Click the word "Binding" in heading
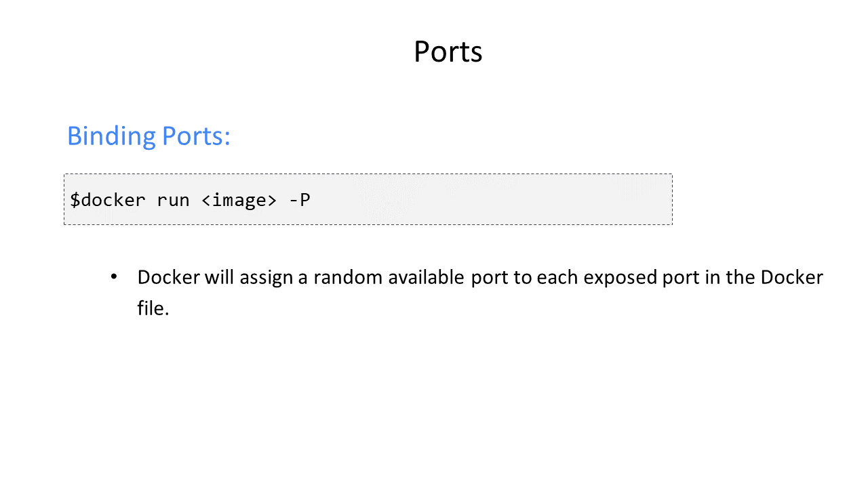 point(111,137)
